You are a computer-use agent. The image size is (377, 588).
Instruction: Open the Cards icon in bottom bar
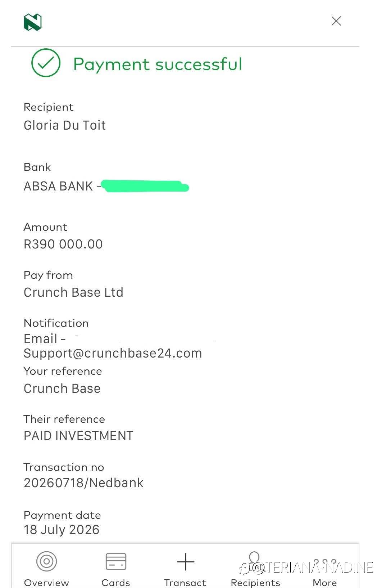(x=116, y=561)
